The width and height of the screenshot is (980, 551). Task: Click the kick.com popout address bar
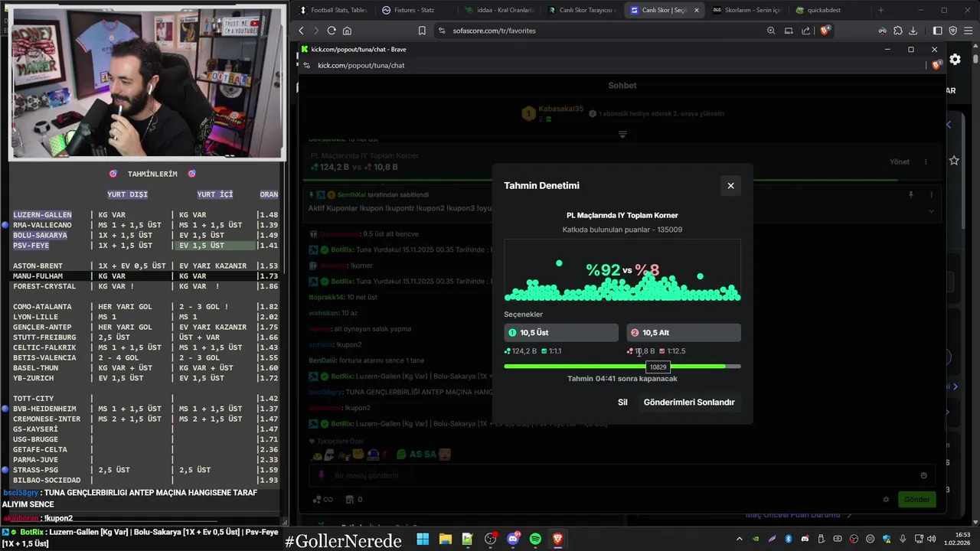click(612, 65)
